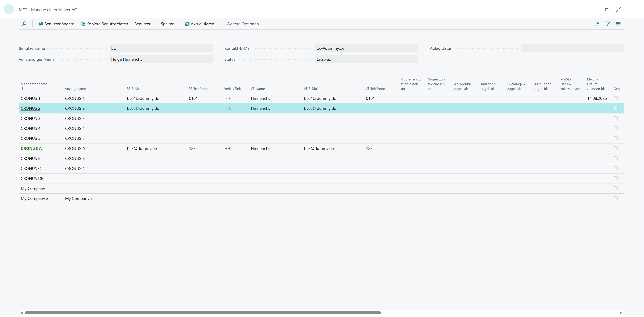Toggle the checkbox in CRONUS 5 row
644x317 pixels.
[x=616, y=138]
